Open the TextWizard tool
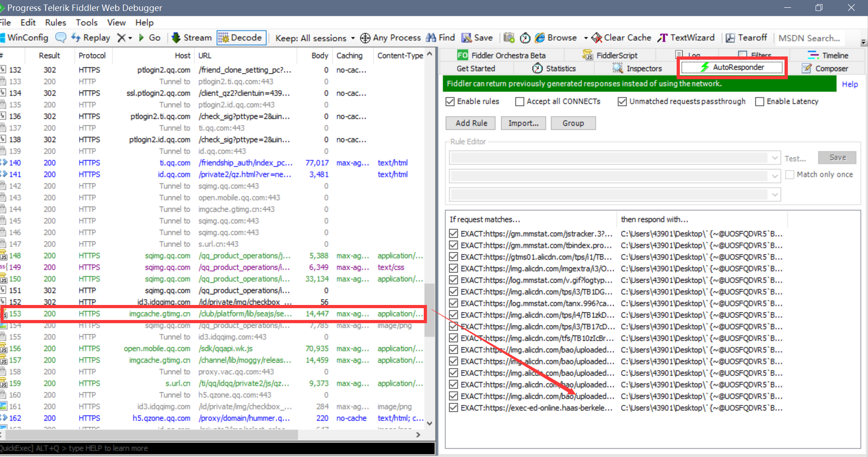This screenshot has width=868, height=457. coord(686,38)
